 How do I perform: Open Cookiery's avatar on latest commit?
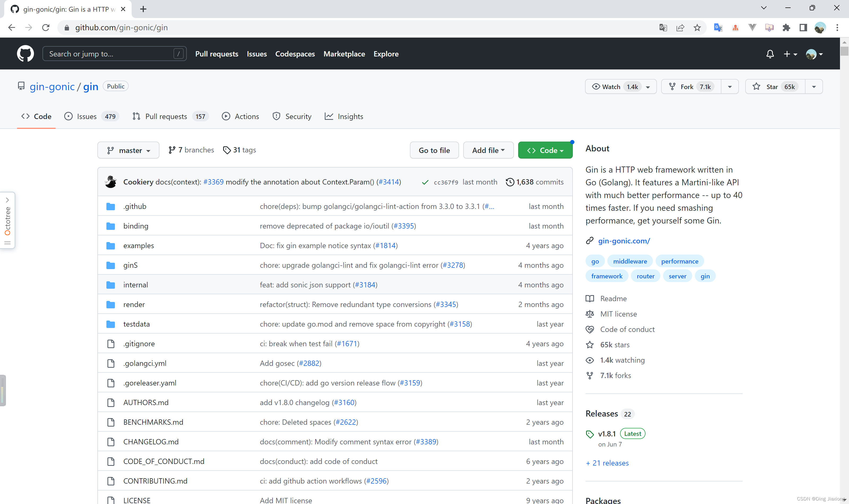click(111, 182)
